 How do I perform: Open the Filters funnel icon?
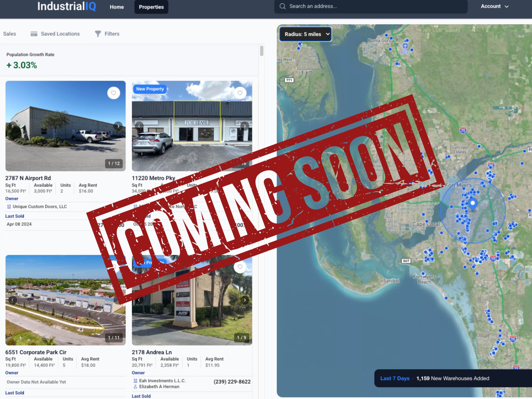point(97,34)
